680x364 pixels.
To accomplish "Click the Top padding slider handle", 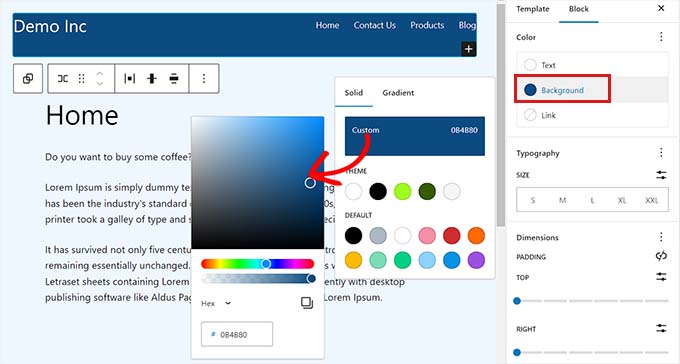I will click(x=517, y=301).
